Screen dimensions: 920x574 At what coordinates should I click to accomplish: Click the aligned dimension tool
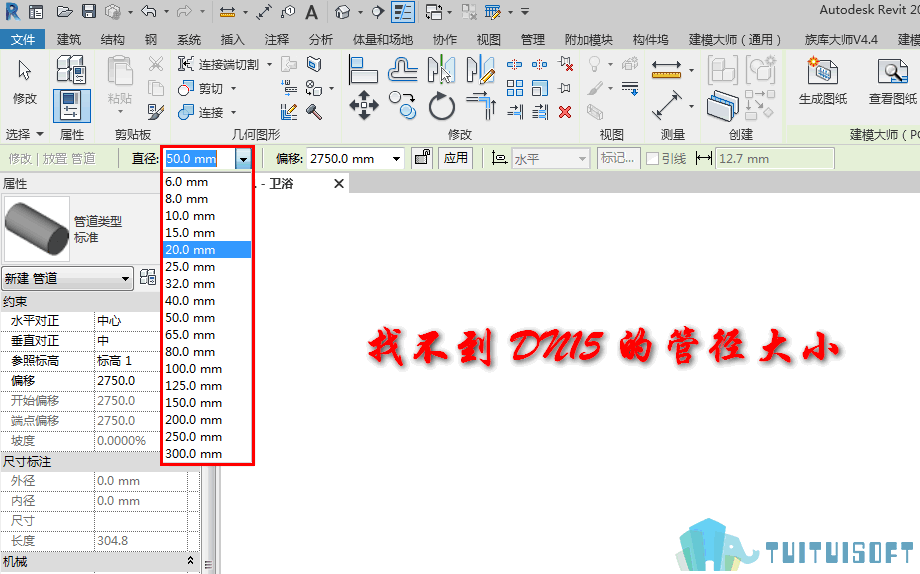coord(667,106)
